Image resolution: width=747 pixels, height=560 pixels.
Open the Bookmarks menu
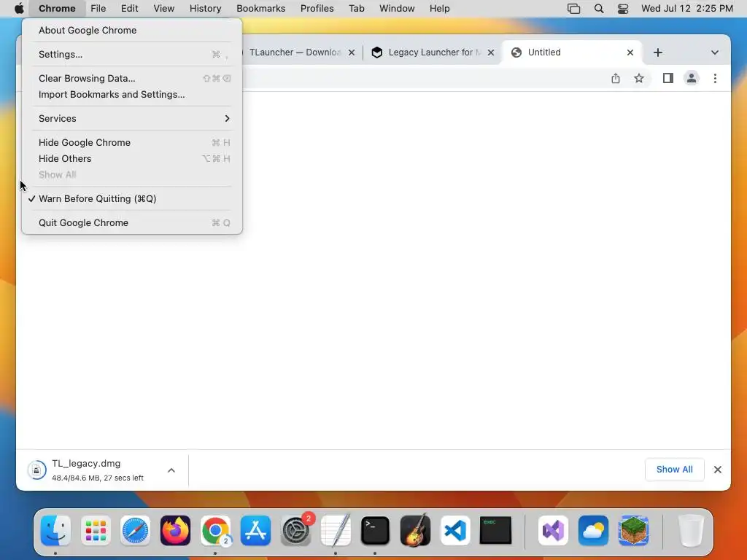click(260, 9)
